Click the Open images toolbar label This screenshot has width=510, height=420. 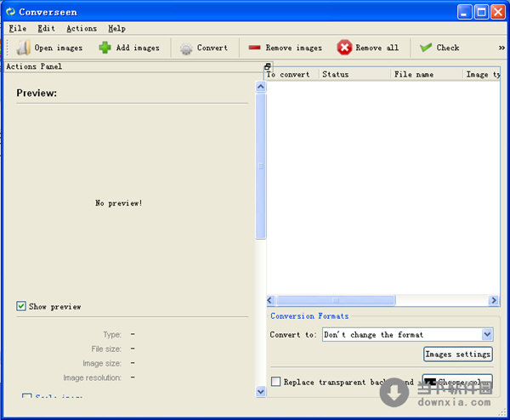coord(59,48)
